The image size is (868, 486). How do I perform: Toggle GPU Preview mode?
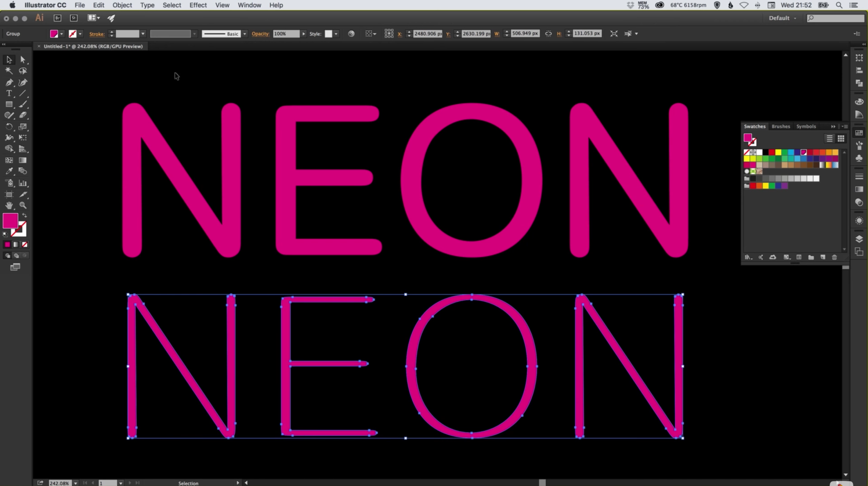coord(221,5)
